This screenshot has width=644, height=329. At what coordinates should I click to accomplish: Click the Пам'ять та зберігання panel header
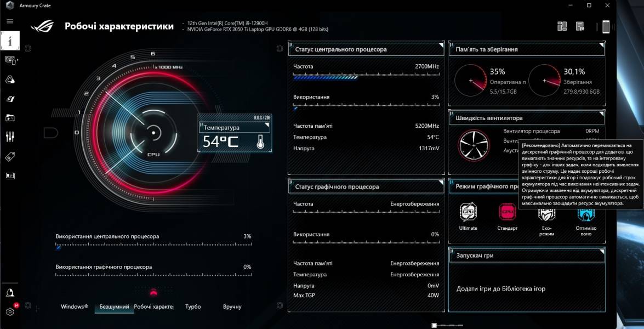527,49
